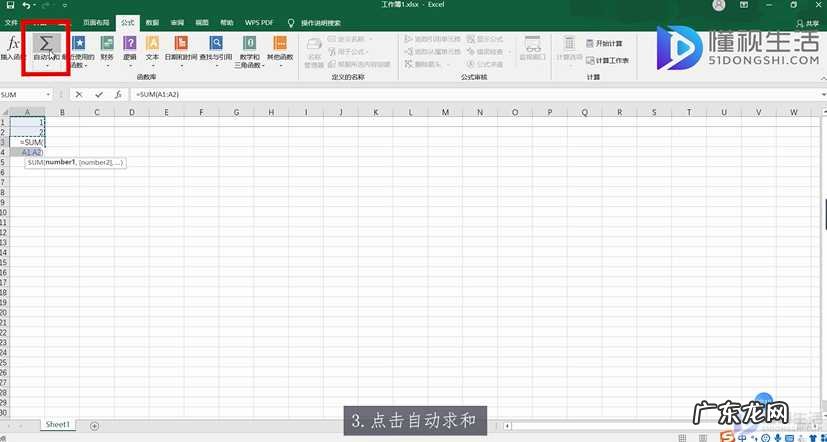The height and width of the screenshot is (442, 827).
Task: Open Lookup & Reference (查找与引用) icon
Action: [216, 43]
